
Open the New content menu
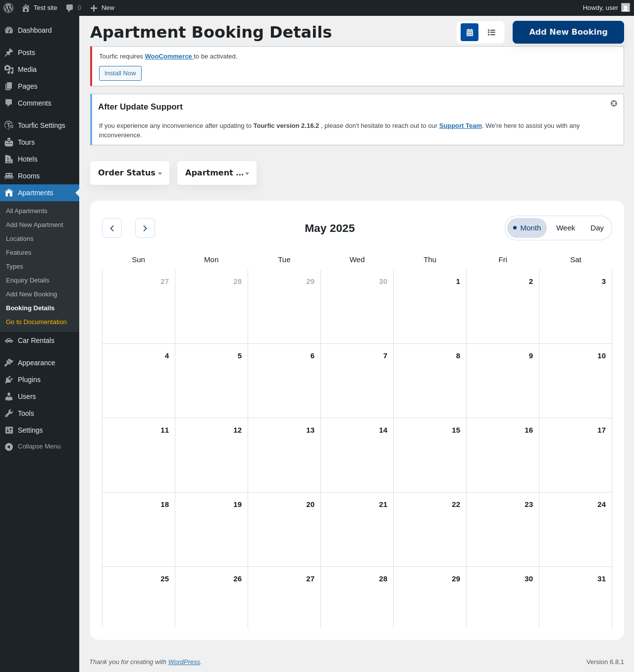pyautogui.click(x=103, y=8)
